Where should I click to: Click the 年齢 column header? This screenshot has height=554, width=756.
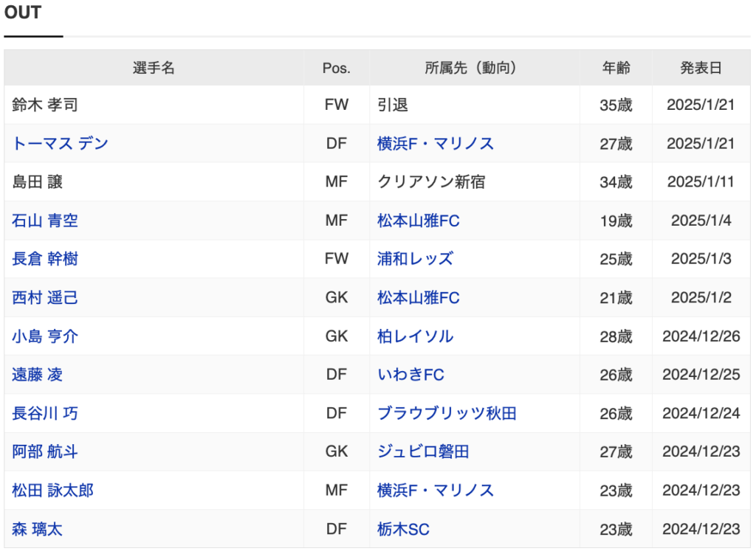point(616,68)
